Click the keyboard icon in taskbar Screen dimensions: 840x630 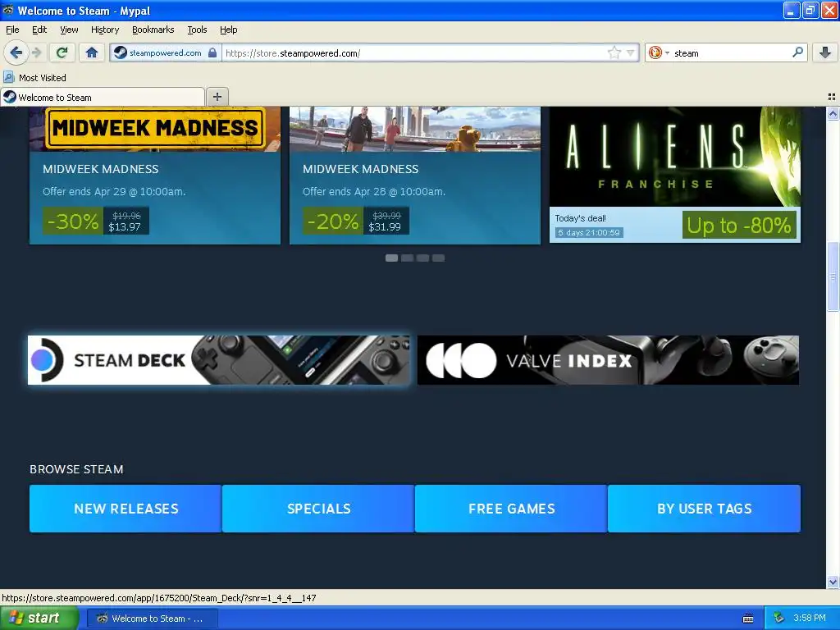point(748,619)
